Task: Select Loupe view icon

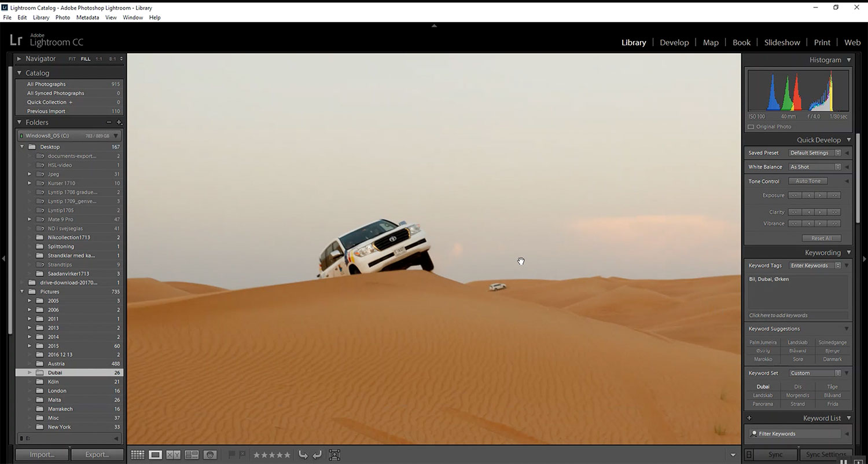Action: click(155, 455)
